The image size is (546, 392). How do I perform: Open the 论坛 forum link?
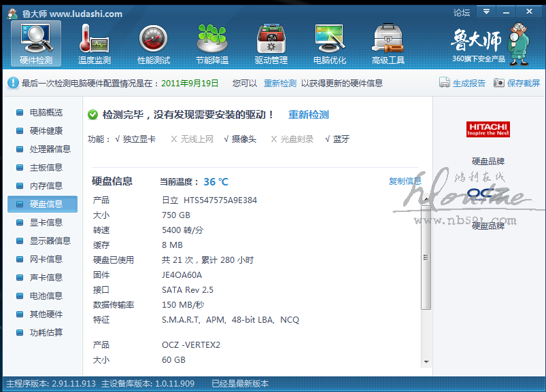point(462,12)
